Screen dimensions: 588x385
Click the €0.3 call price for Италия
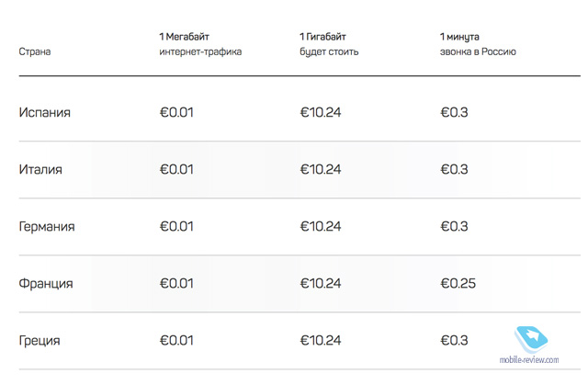[454, 169]
